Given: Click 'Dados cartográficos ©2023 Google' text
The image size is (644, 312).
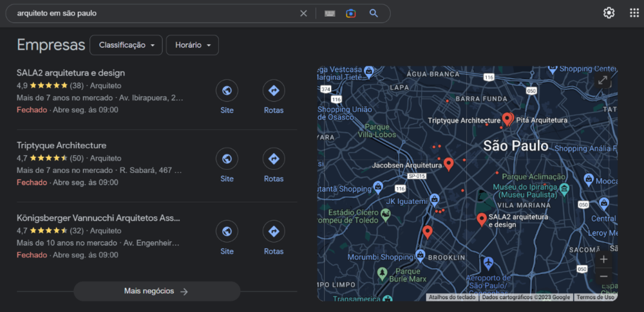Looking at the screenshot, I should click(x=526, y=297).
